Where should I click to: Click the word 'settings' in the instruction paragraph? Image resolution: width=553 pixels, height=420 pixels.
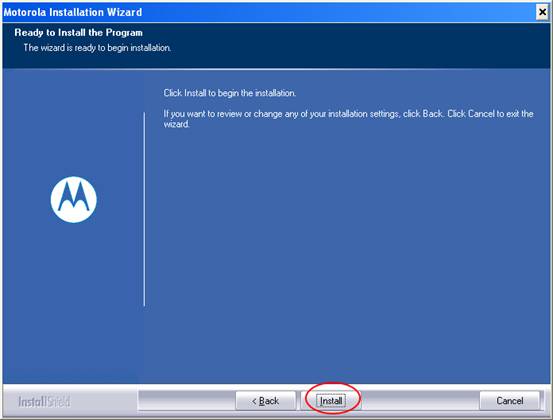(x=384, y=114)
